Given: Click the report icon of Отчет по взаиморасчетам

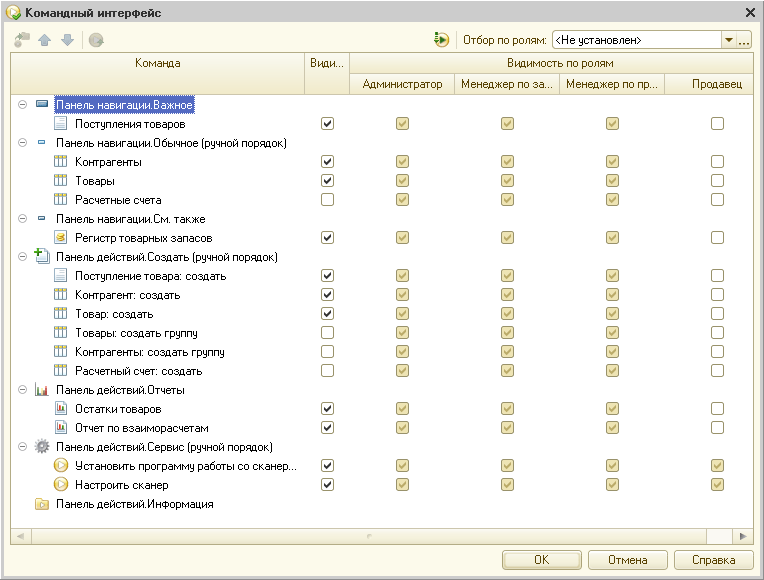Looking at the screenshot, I should coord(60,427).
